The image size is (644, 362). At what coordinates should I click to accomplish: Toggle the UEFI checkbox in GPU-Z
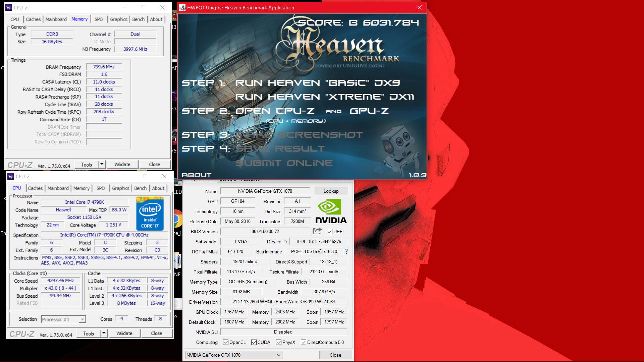330,232
